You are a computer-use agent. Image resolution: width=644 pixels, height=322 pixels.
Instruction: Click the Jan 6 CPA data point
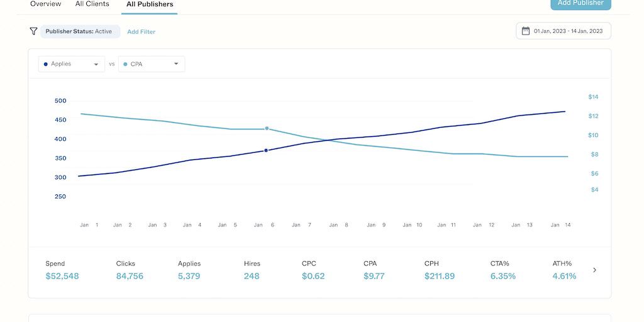tap(267, 128)
